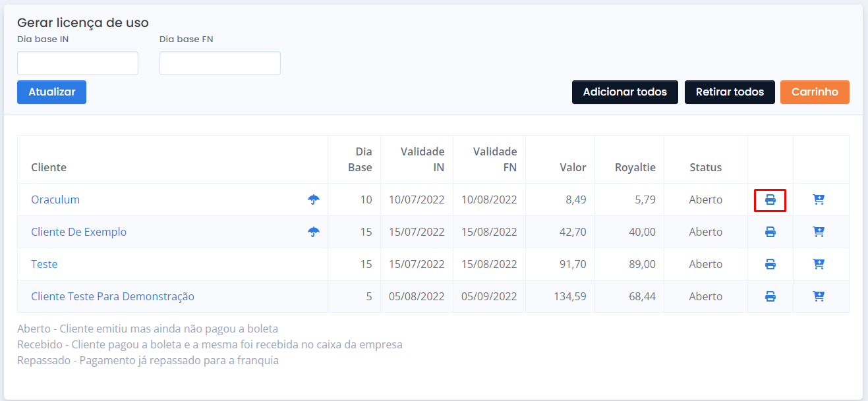868x401 pixels.
Task: Click the print icon in the Oraculum row
Action: (770, 200)
